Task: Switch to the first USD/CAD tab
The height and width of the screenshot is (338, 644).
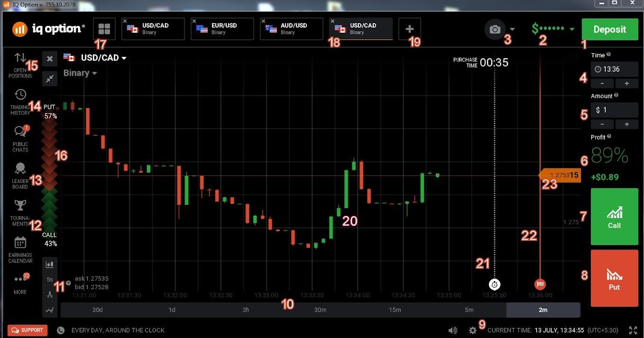Action: click(x=153, y=29)
